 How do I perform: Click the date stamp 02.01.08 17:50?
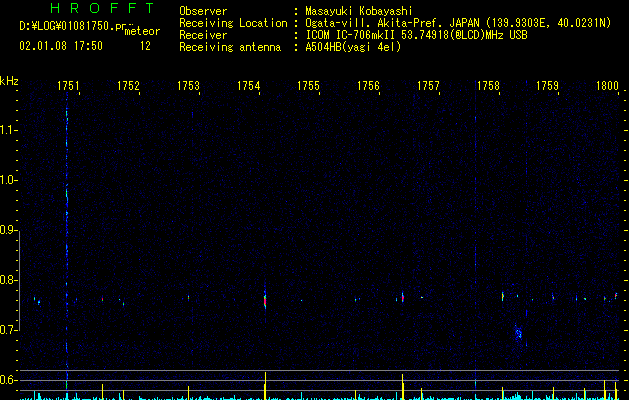coord(61,46)
